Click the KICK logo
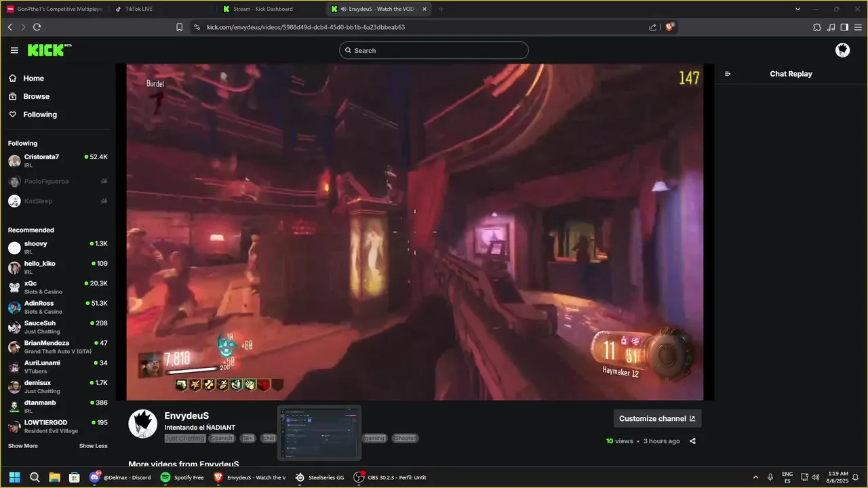This screenshot has width=868, height=488. pyautogui.click(x=49, y=50)
